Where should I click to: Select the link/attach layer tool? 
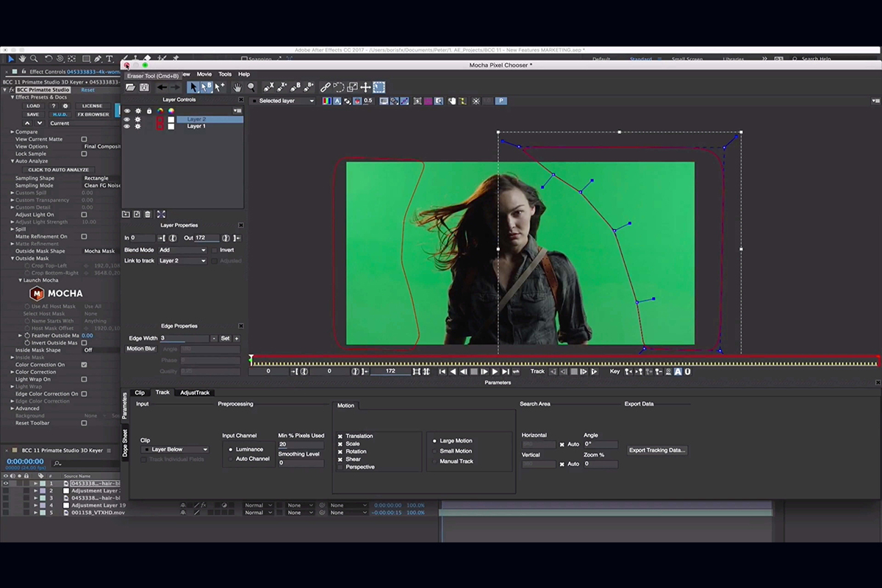(x=326, y=87)
